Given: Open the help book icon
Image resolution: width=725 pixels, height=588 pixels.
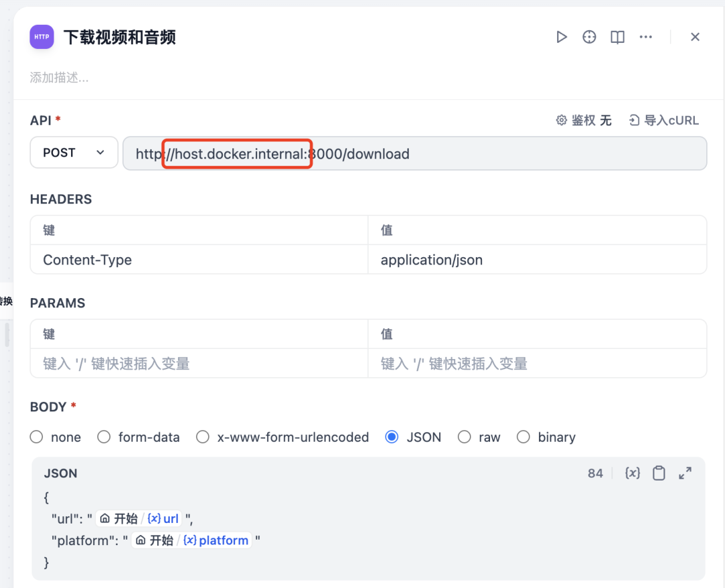Looking at the screenshot, I should (618, 37).
